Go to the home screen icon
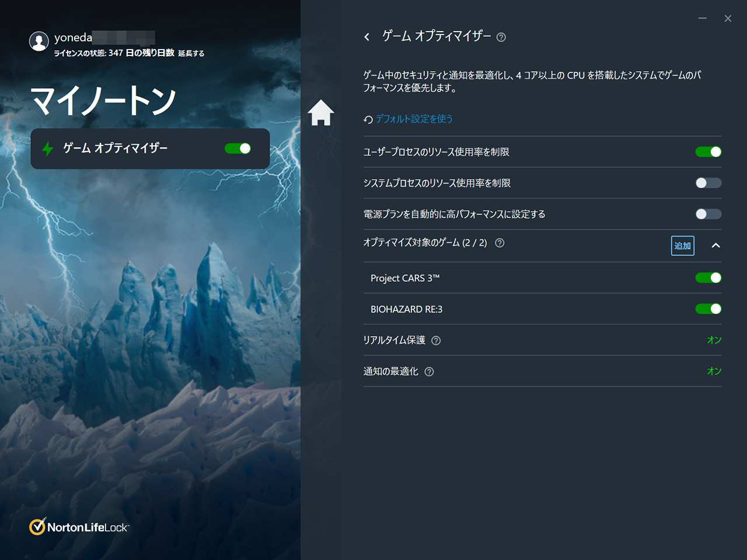The width and height of the screenshot is (747, 560). [321, 113]
